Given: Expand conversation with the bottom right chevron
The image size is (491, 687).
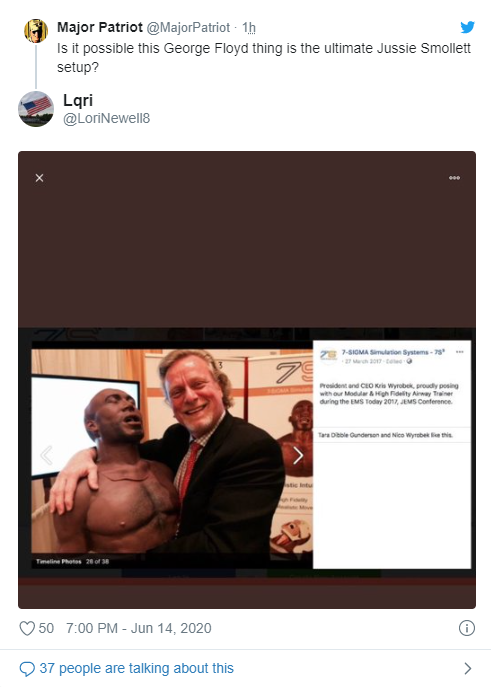Looking at the screenshot, I should pos(468,669).
